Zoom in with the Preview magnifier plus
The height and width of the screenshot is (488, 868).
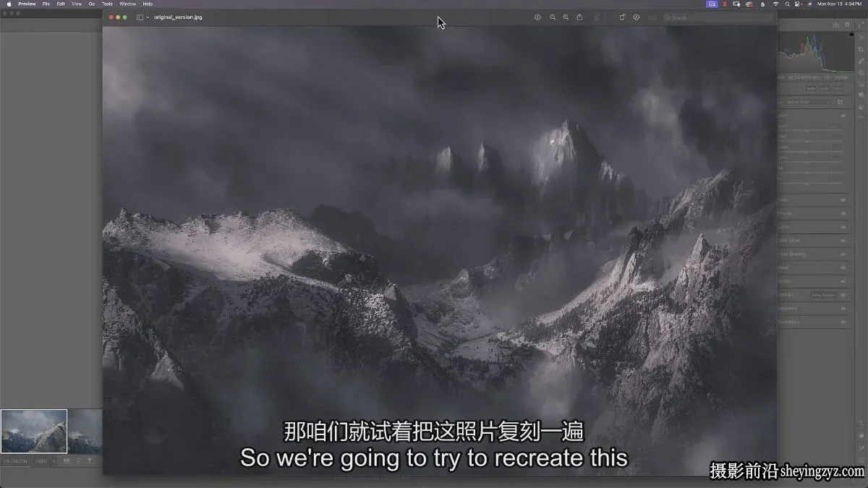(566, 17)
